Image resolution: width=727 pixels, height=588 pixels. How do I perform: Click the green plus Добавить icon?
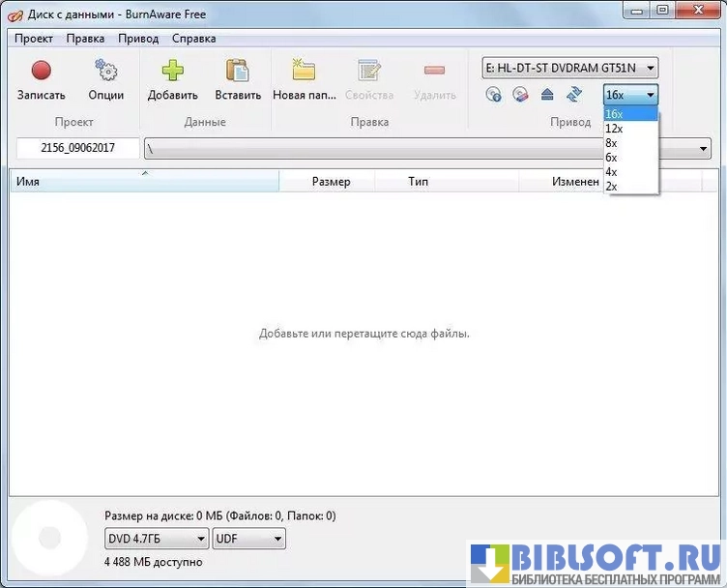[172, 72]
